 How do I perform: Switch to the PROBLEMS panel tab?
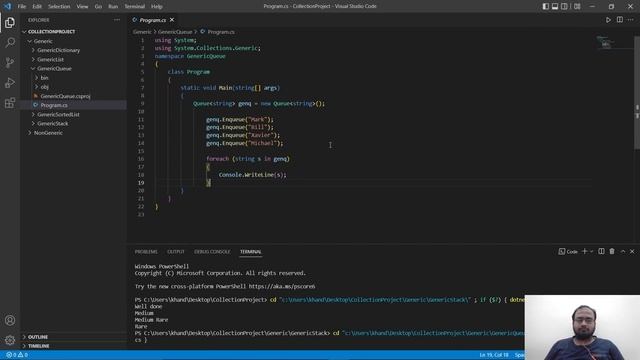146,252
